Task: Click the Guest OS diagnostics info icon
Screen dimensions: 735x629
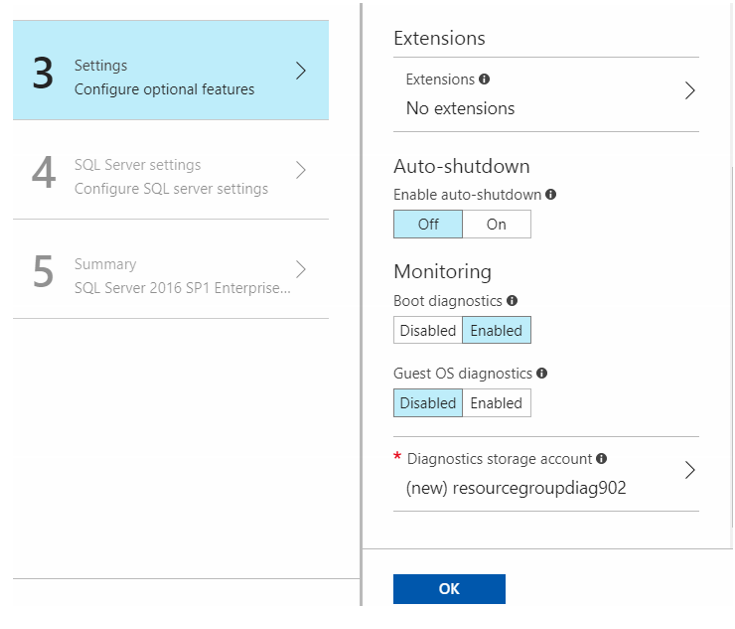Action: coord(542,373)
